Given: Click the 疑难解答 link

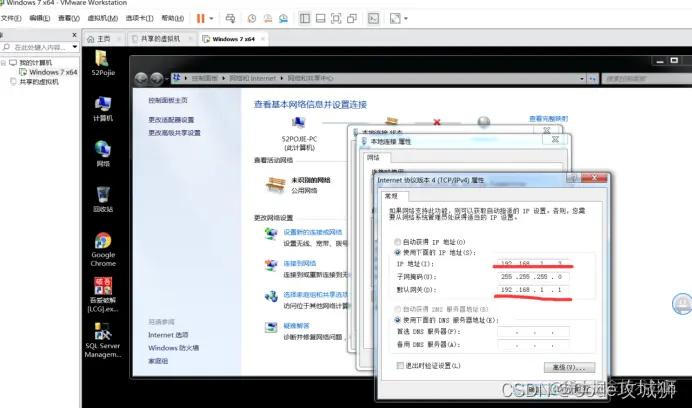Looking at the screenshot, I should [x=296, y=326].
